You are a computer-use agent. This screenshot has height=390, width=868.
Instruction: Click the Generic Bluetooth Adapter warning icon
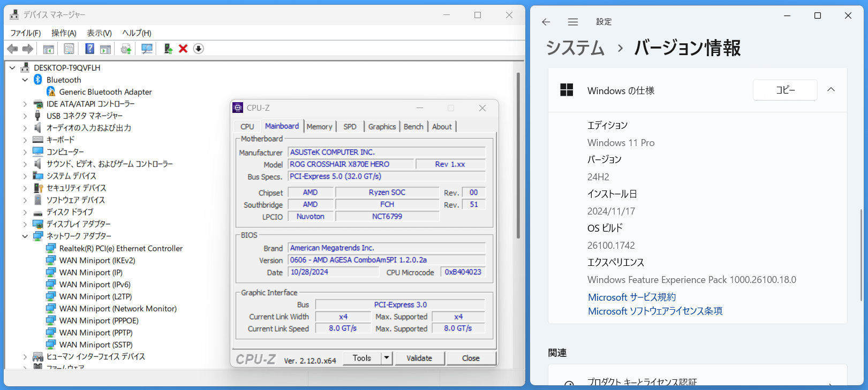pos(51,92)
